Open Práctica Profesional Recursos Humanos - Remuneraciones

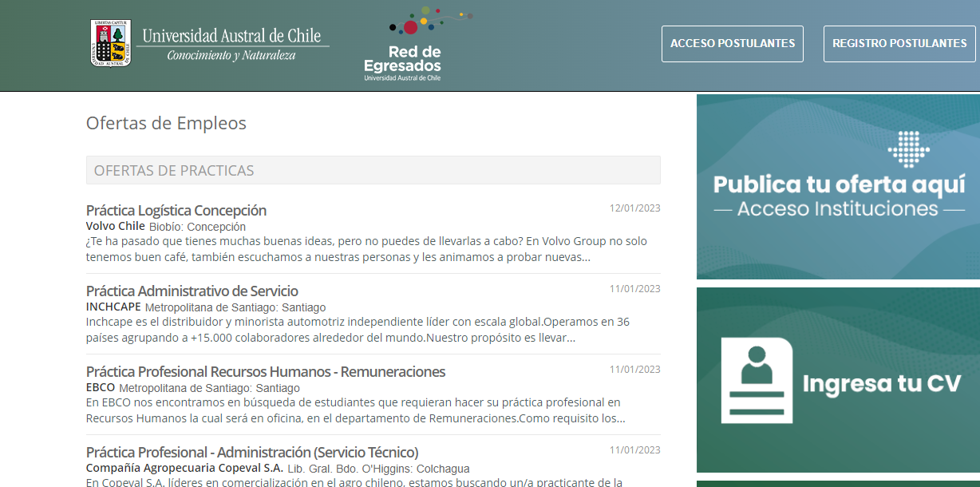click(x=265, y=371)
